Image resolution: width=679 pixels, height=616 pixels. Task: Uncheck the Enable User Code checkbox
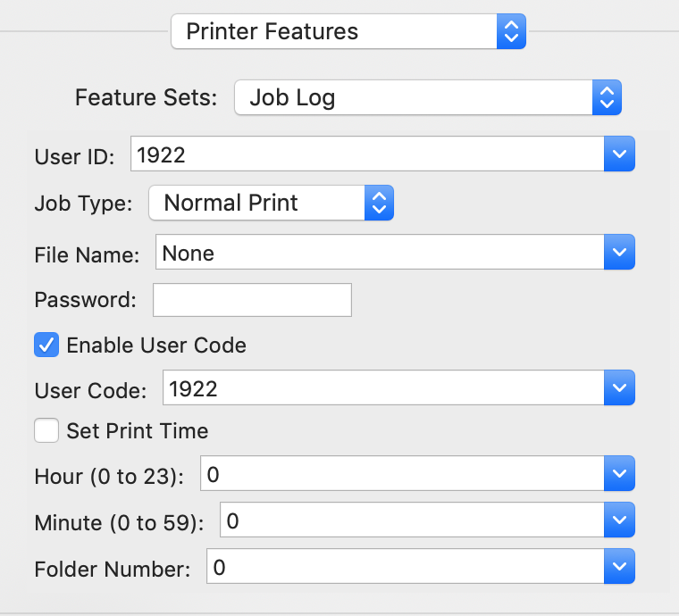(x=46, y=345)
